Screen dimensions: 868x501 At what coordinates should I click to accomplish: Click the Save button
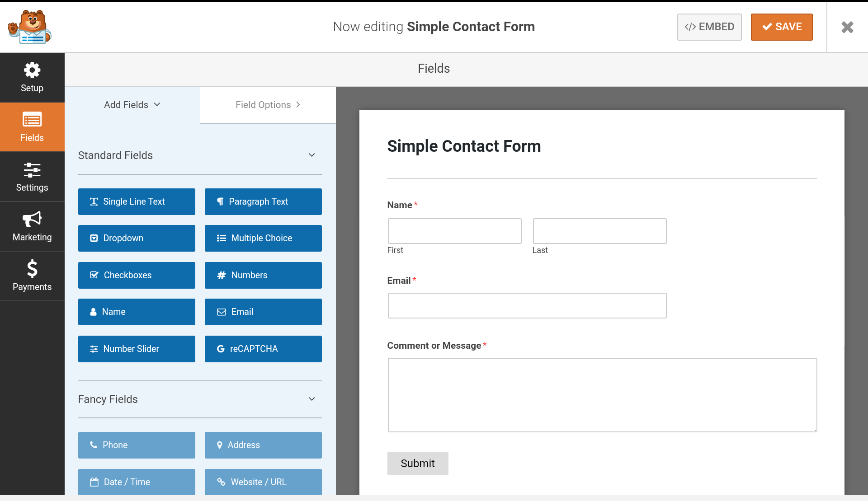(x=782, y=27)
